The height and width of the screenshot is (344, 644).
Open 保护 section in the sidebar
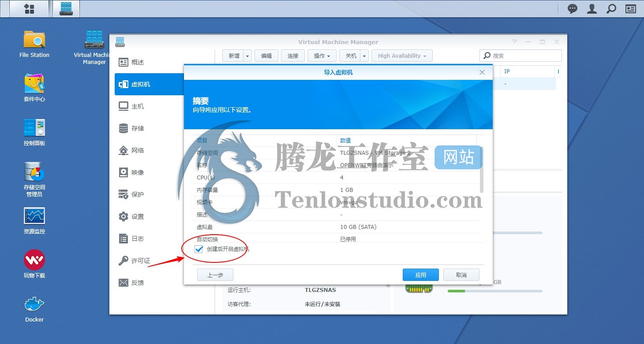(x=149, y=194)
